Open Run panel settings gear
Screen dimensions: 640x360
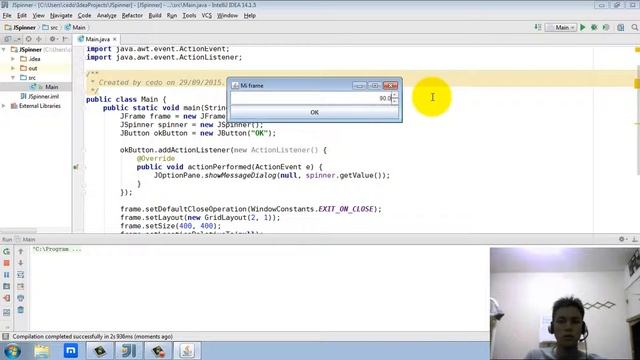[x=622, y=239]
